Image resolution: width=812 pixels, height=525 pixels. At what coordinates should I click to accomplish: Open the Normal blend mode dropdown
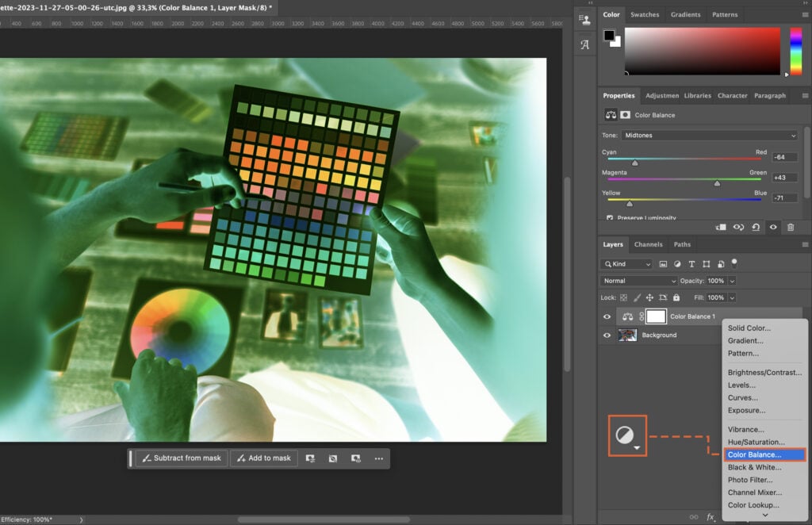638,281
